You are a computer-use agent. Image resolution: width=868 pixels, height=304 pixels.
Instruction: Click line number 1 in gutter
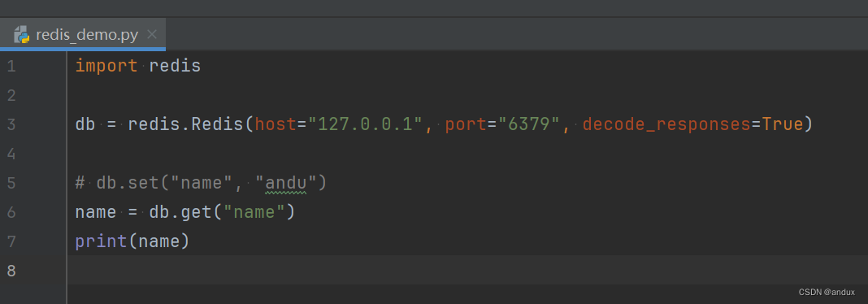[x=11, y=67]
